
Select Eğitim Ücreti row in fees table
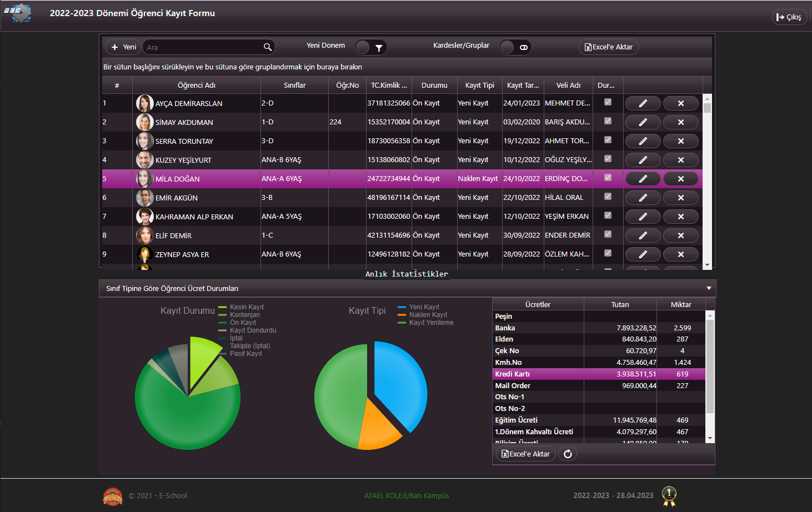pyautogui.click(x=599, y=420)
